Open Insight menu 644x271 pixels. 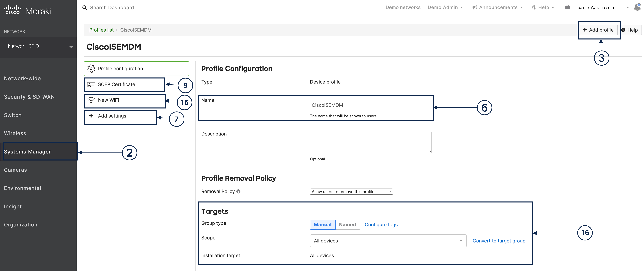[x=13, y=206]
